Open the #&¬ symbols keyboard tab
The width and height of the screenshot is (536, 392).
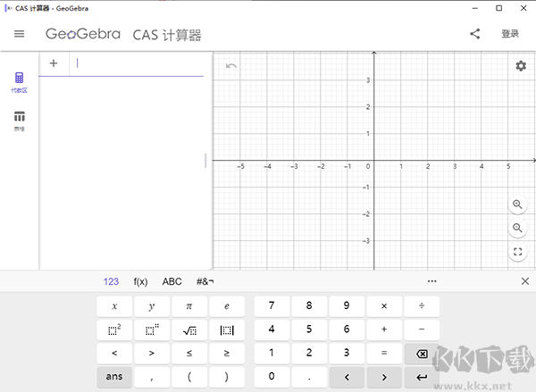[205, 281]
